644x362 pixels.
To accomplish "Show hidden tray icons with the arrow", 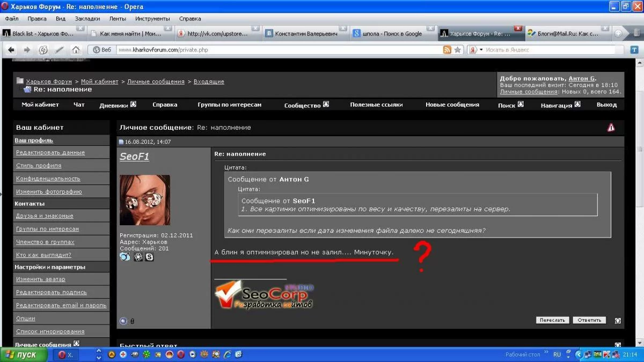I will point(579,354).
